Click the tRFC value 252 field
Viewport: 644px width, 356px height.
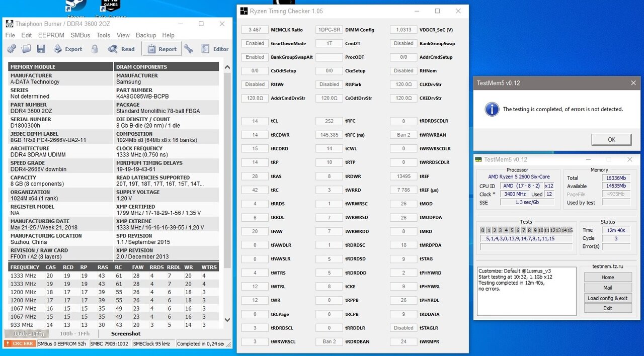(x=329, y=121)
